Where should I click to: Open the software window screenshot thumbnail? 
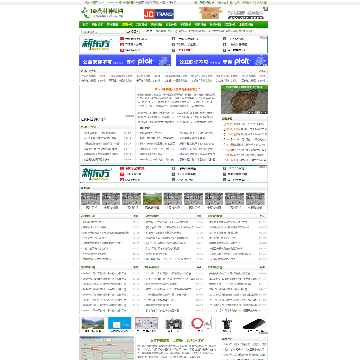point(107,348)
